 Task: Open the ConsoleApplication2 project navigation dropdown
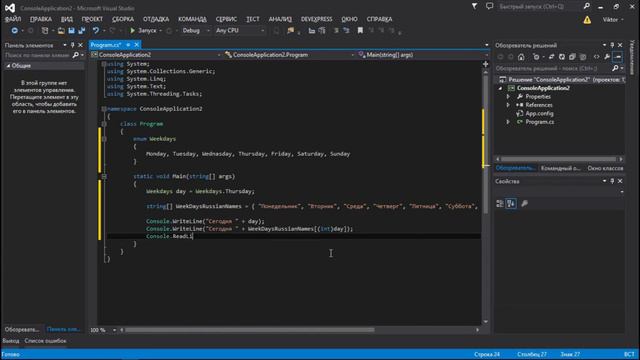(156, 55)
